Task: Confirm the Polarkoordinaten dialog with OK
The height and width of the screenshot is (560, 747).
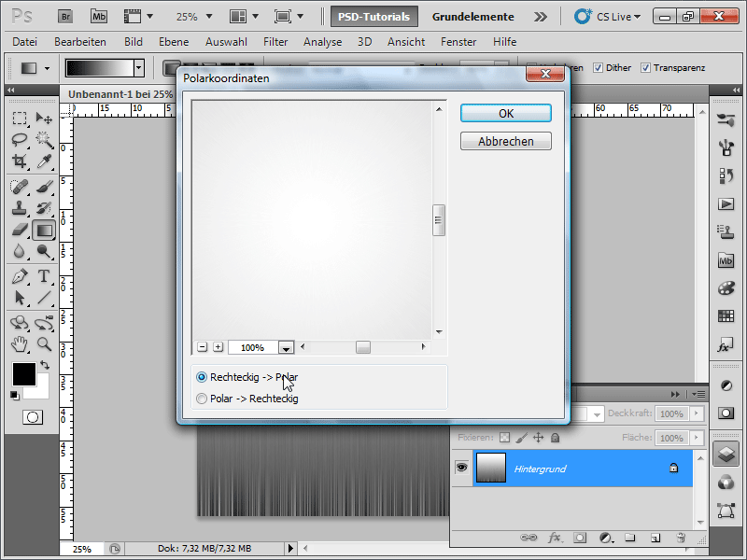Action: point(506,113)
